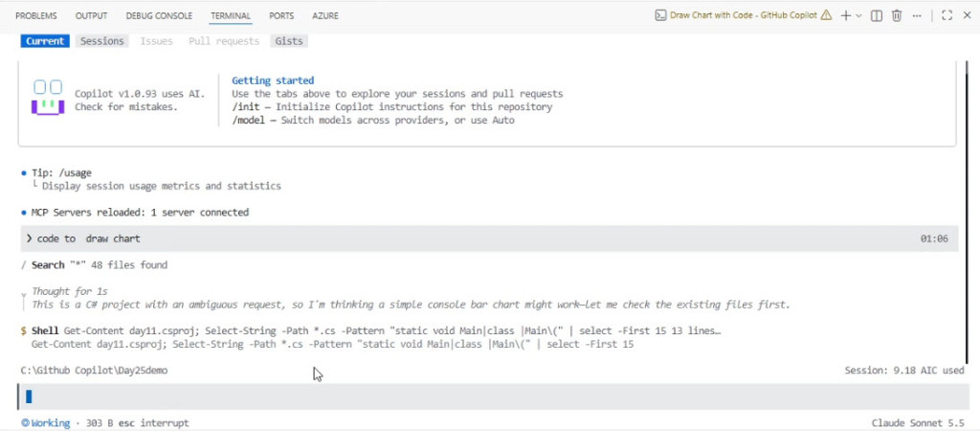
Task: Click the warning triangle icon in terminal title
Action: click(x=826, y=15)
